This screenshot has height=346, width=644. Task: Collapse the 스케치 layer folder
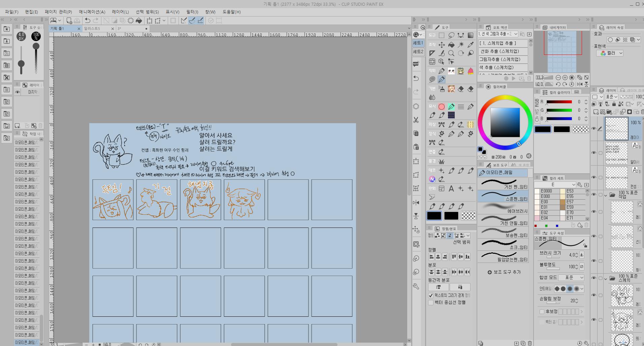click(x=606, y=278)
